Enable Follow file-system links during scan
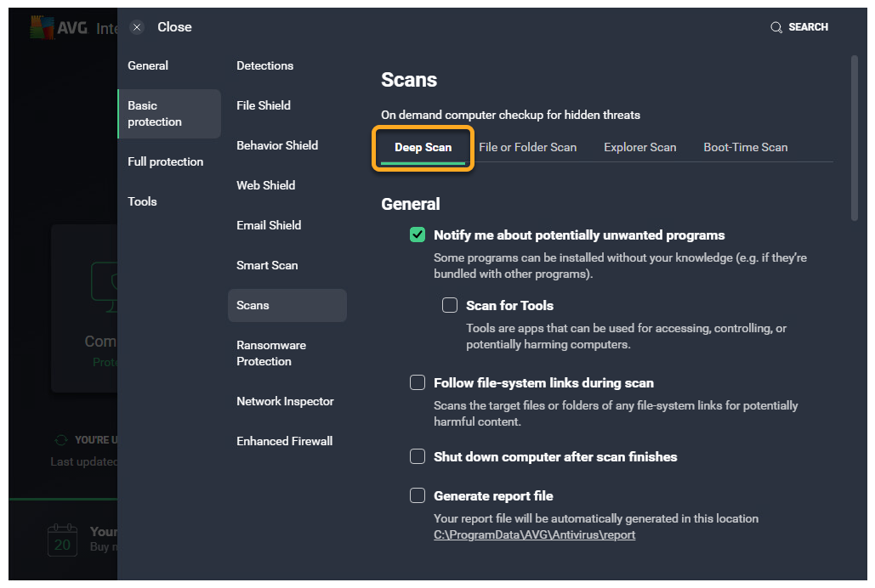This screenshot has height=588, width=875. coord(418,383)
